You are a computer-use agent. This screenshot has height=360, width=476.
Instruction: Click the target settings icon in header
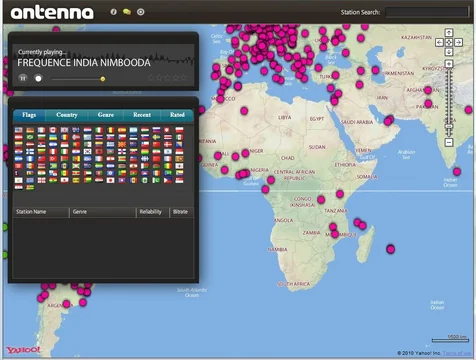141,12
